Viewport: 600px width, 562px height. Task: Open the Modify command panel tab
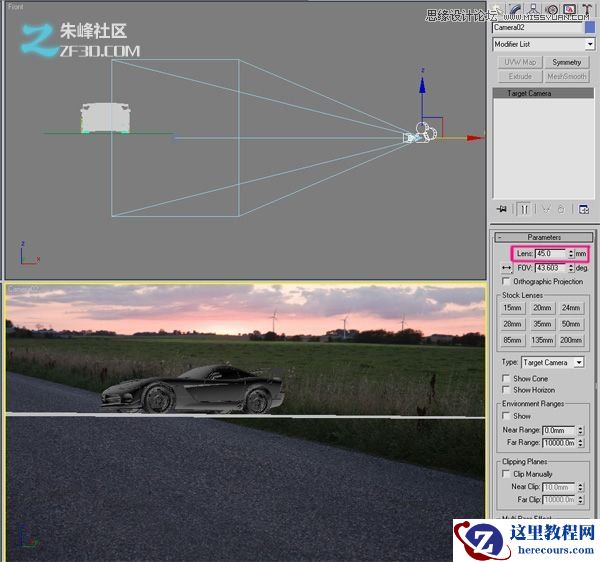[x=515, y=9]
